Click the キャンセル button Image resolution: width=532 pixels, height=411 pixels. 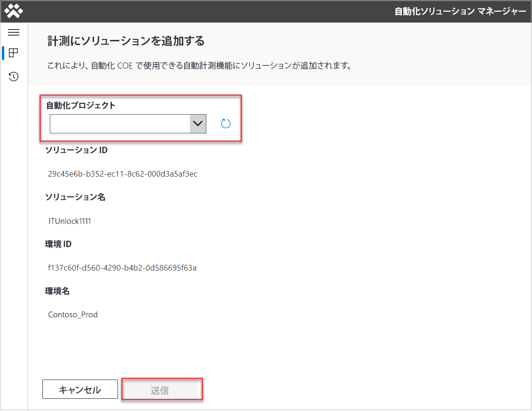point(80,389)
